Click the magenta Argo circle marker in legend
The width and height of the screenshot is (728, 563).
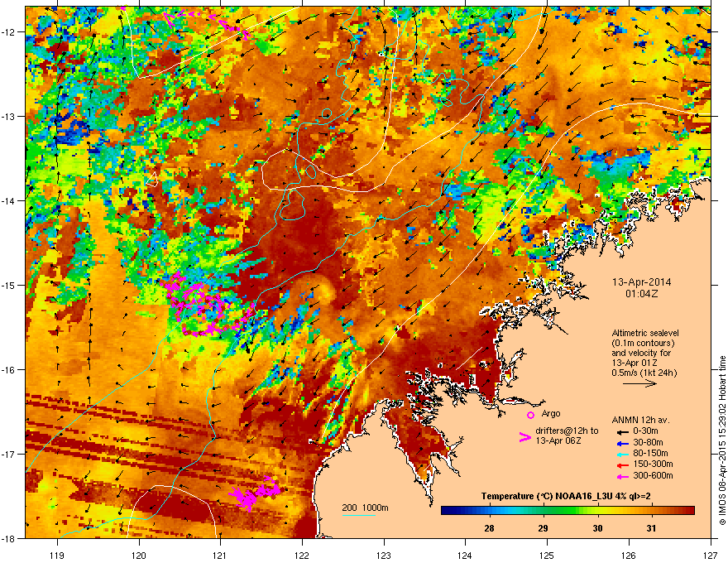coord(530,415)
